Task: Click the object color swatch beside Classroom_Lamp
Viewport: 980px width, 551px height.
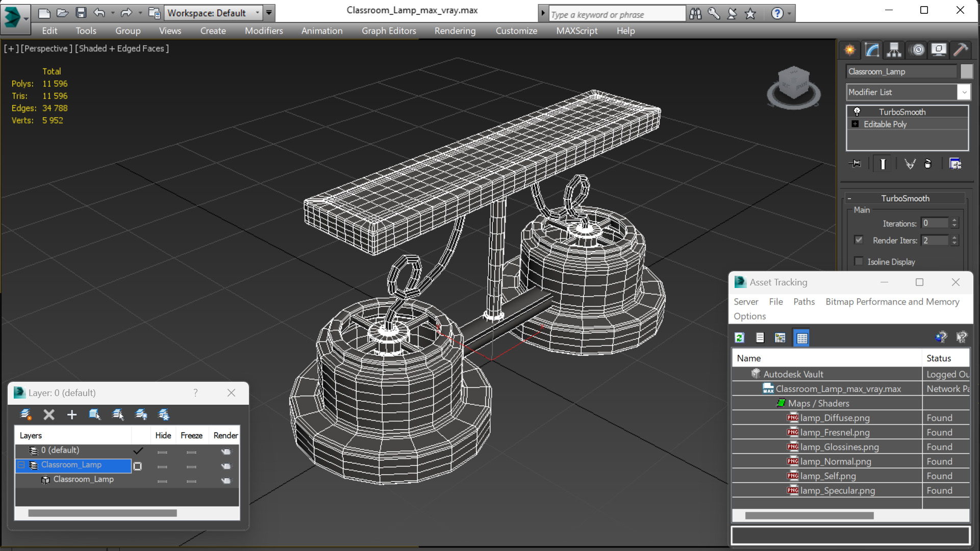Action: click(x=966, y=71)
